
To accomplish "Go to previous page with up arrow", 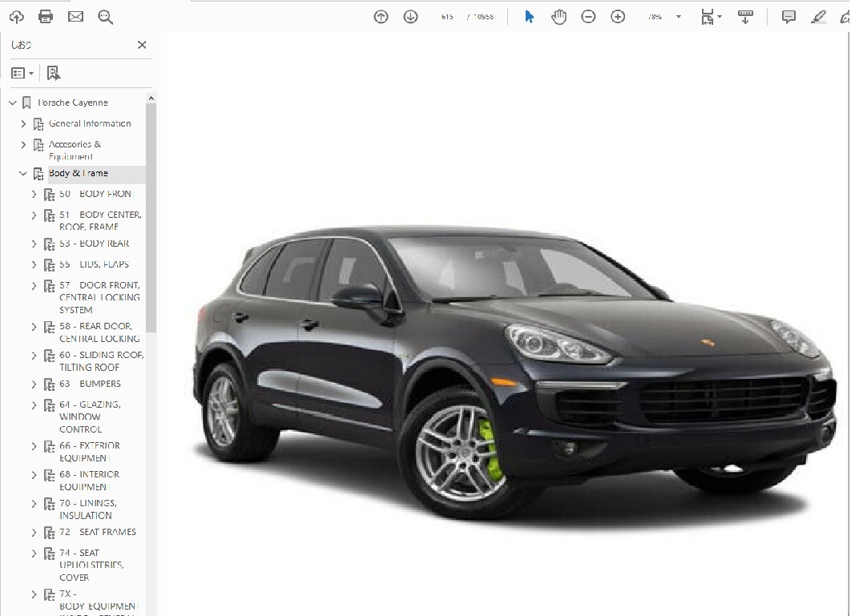I will coord(381,17).
